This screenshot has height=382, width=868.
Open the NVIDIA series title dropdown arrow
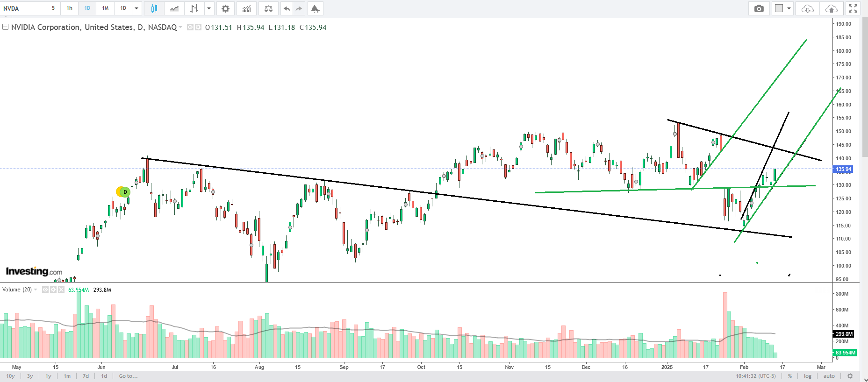click(180, 28)
